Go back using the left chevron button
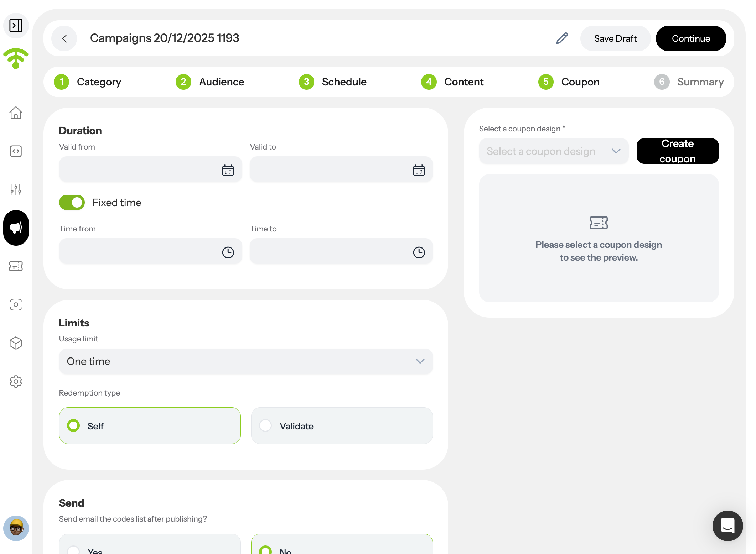This screenshot has height=554, width=756. (x=64, y=38)
